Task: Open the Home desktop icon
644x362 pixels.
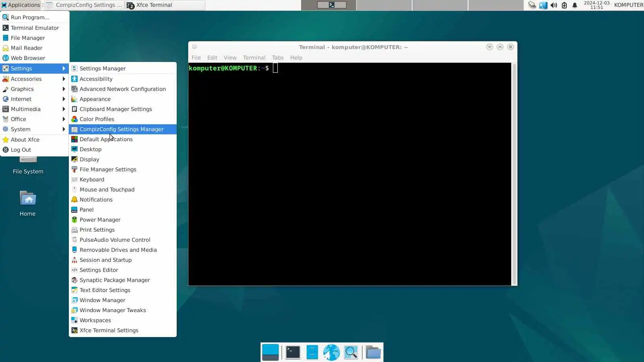Action: (28, 204)
